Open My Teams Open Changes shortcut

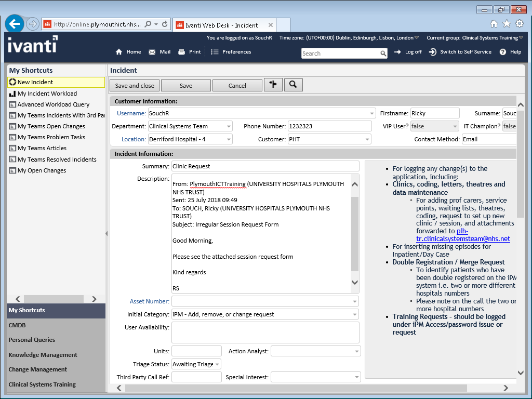(51, 126)
